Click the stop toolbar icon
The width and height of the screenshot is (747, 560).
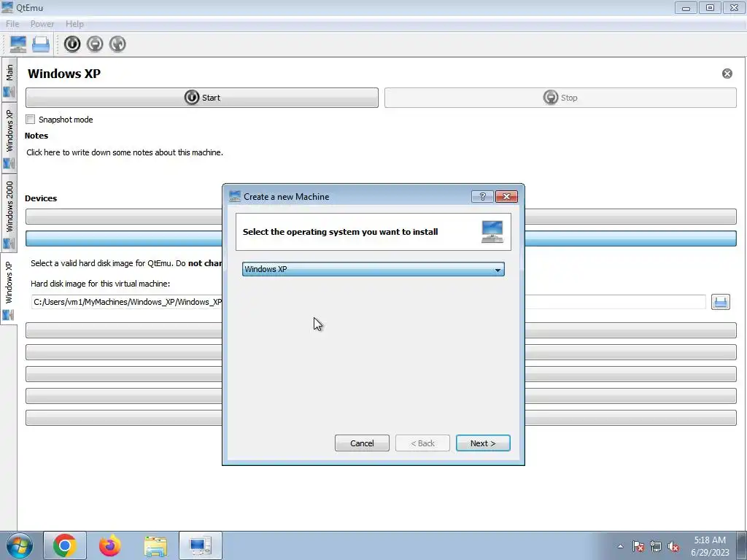click(95, 44)
